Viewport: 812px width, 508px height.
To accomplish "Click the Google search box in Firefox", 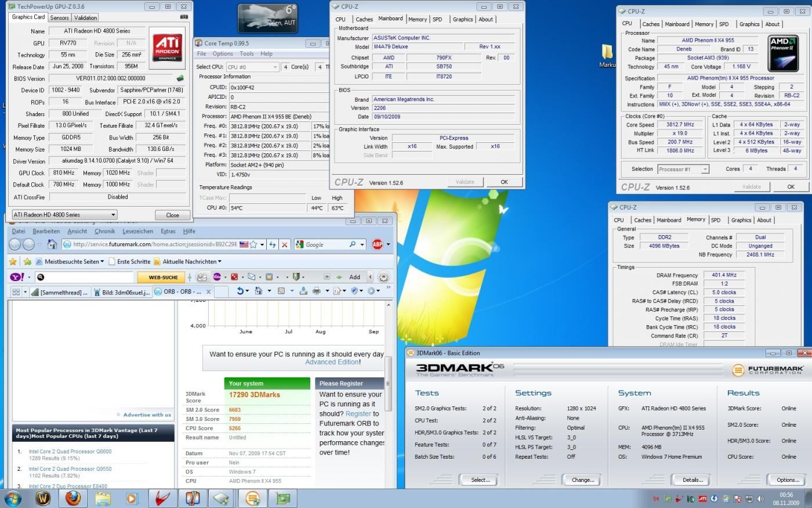I will coord(325,244).
